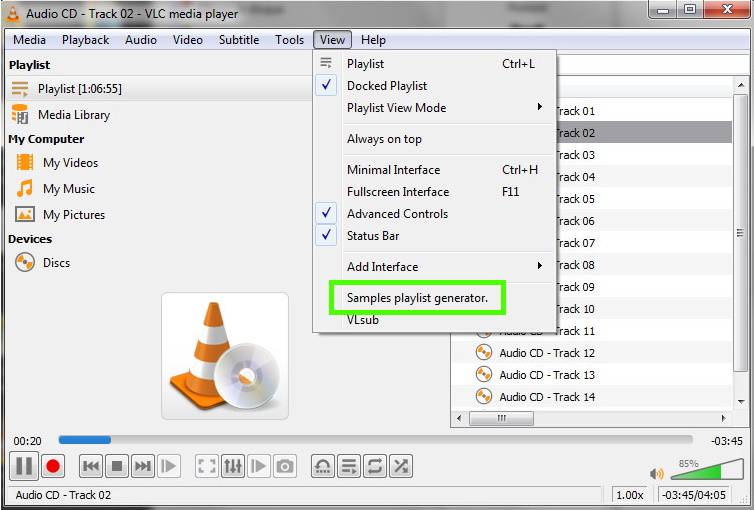Uncheck Status Bar option
This screenshot has width=754, height=510.
point(435,236)
